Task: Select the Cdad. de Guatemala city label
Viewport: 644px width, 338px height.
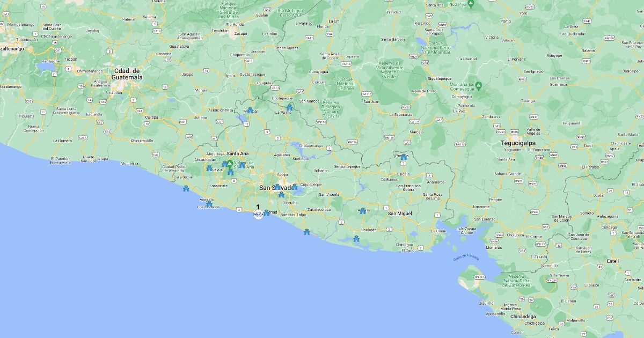Action: 127,74
